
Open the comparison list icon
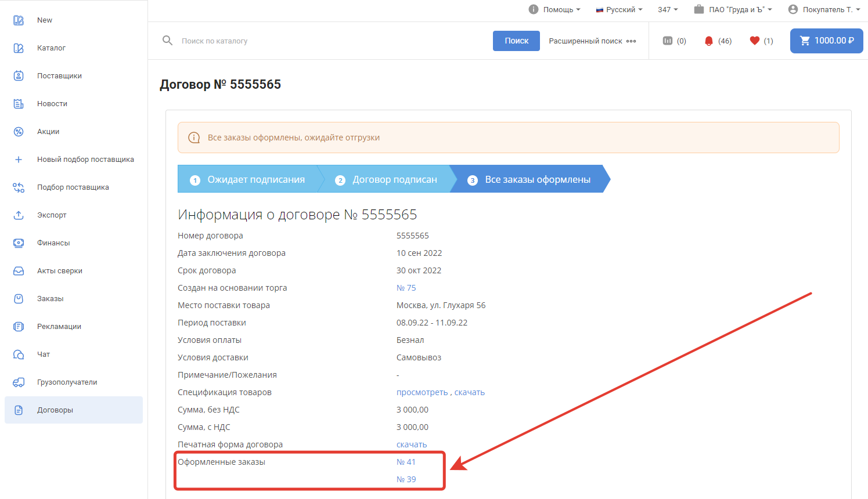point(668,41)
